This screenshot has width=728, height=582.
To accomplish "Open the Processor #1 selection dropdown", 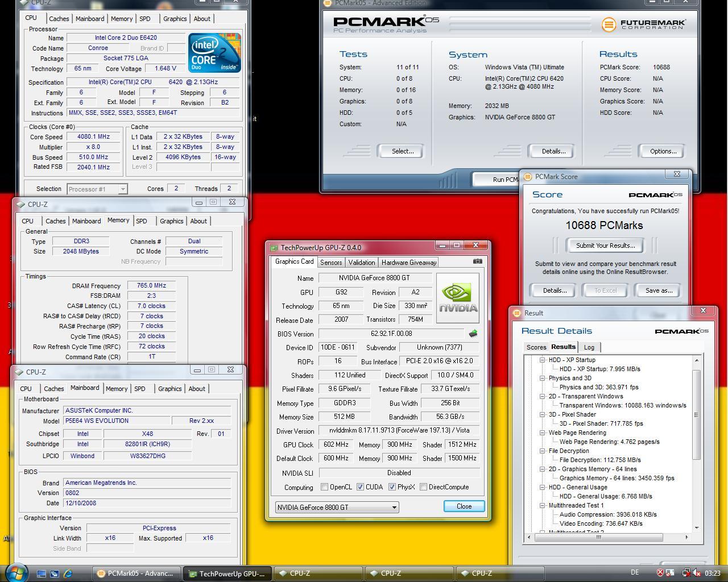I will (x=97, y=189).
